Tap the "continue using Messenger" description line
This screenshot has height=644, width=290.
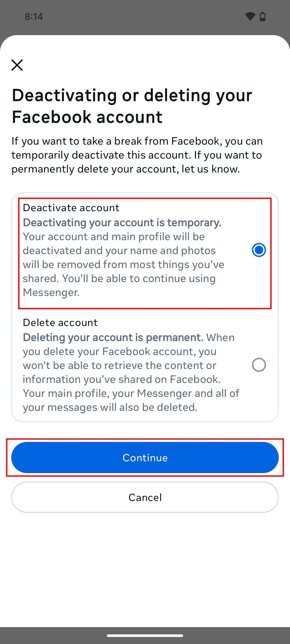tap(119, 279)
